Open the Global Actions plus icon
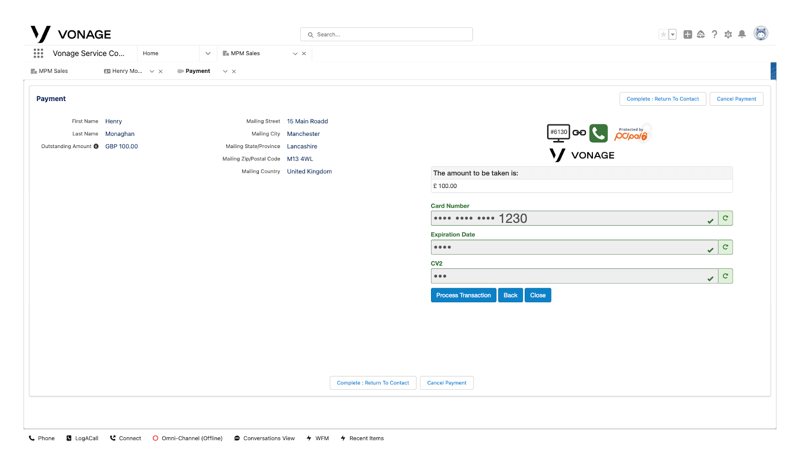The height and width of the screenshot is (470, 800). 687,34
